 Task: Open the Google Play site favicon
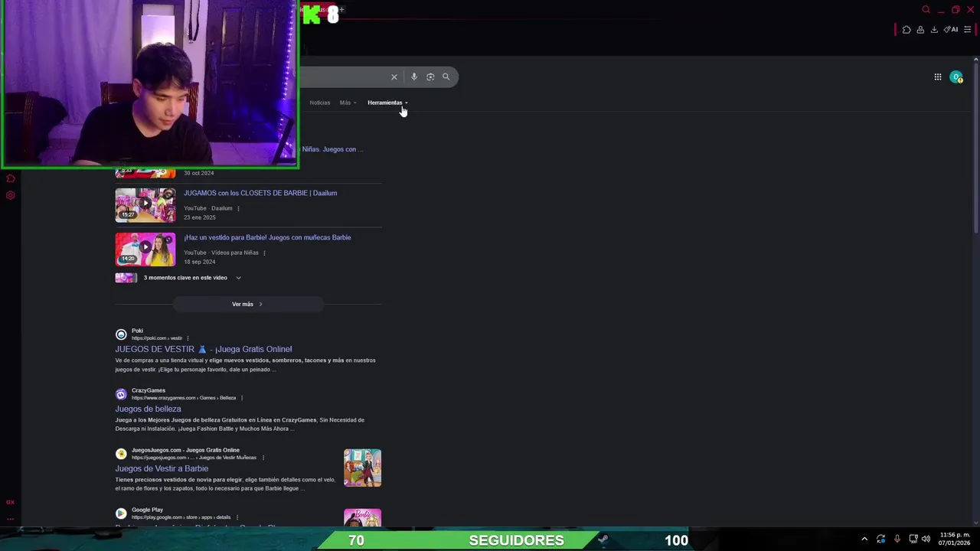point(121,514)
